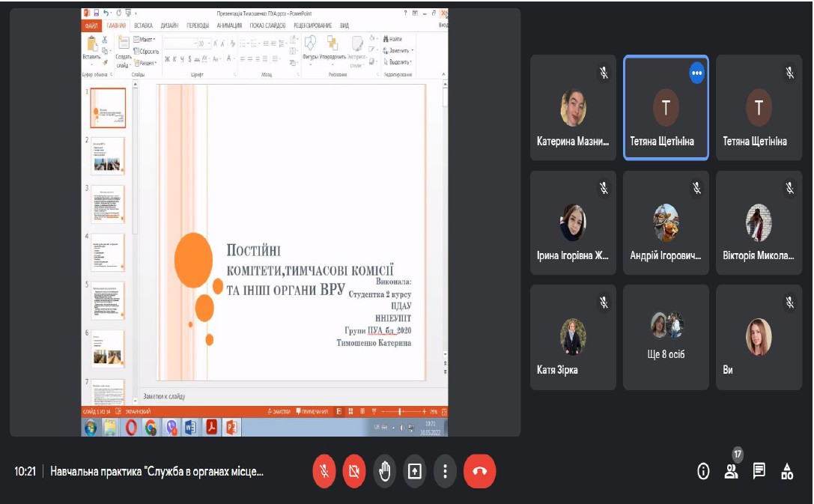Click fit slide to window icon

(444, 412)
